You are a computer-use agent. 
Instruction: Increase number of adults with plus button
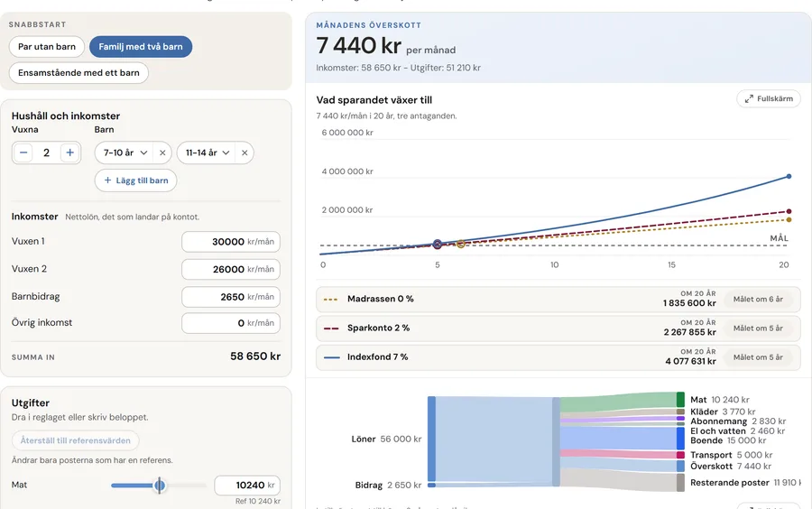(69, 153)
